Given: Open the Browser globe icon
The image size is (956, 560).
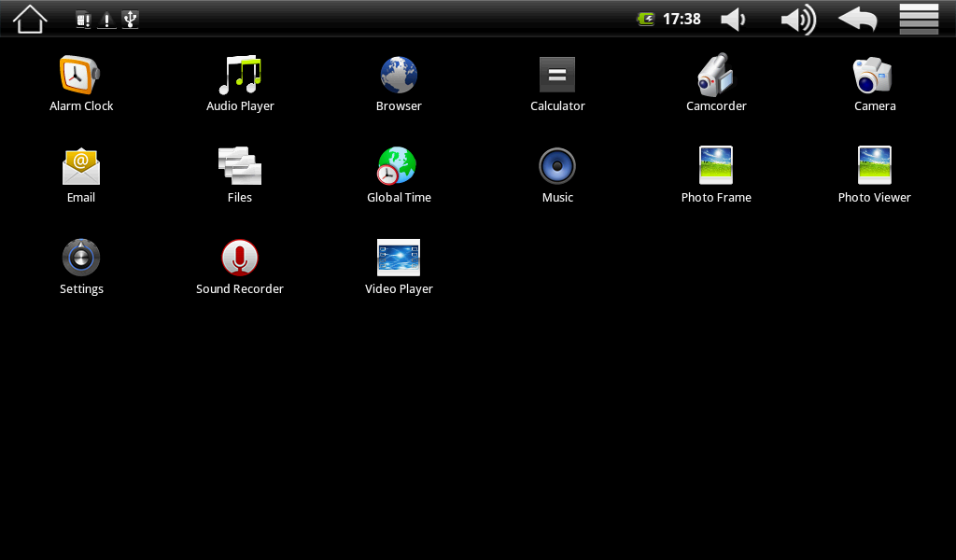Looking at the screenshot, I should pyautogui.click(x=399, y=76).
